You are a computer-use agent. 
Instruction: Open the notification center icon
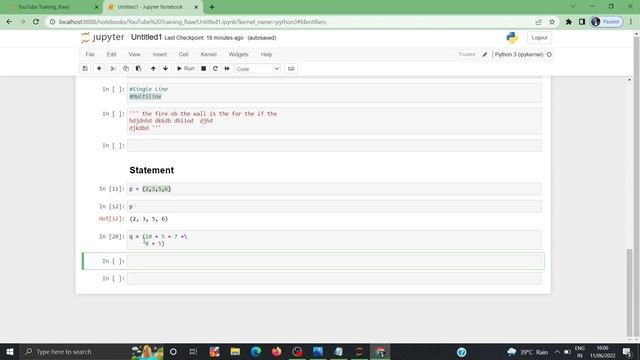627,351
